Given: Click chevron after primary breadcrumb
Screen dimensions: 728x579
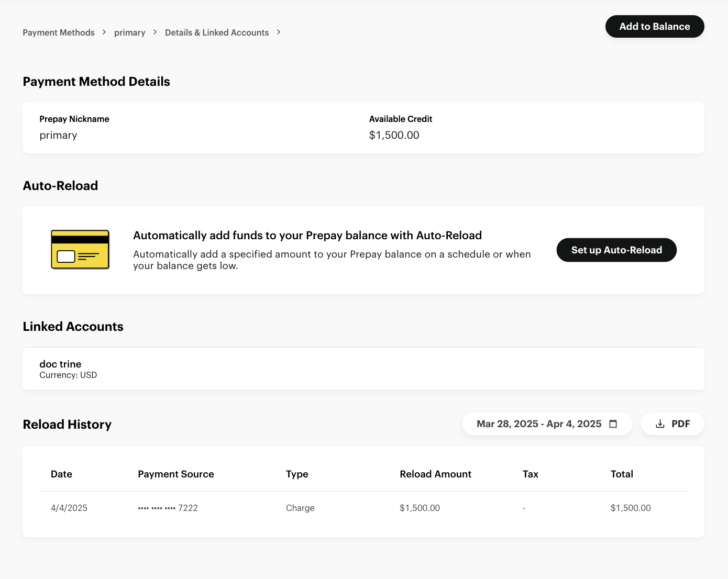Looking at the screenshot, I should pos(155,32).
